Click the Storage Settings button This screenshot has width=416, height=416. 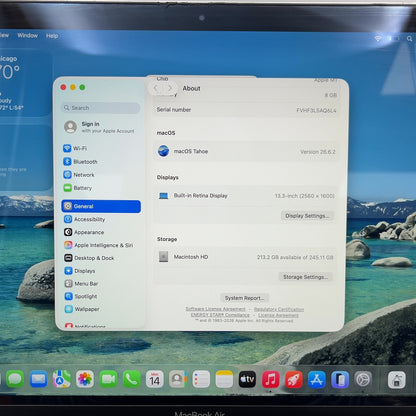coord(305,277)
